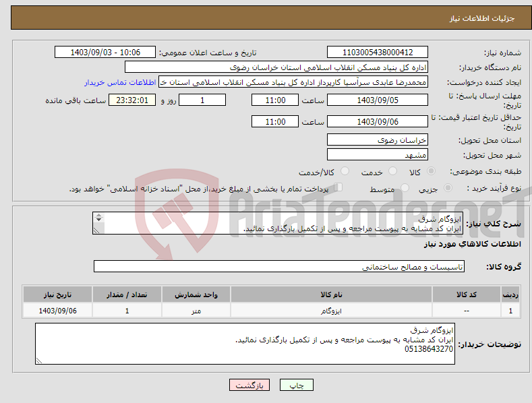Click the توضیحات خریدار text area
This screenshot has width=532, height=403.
245,344
